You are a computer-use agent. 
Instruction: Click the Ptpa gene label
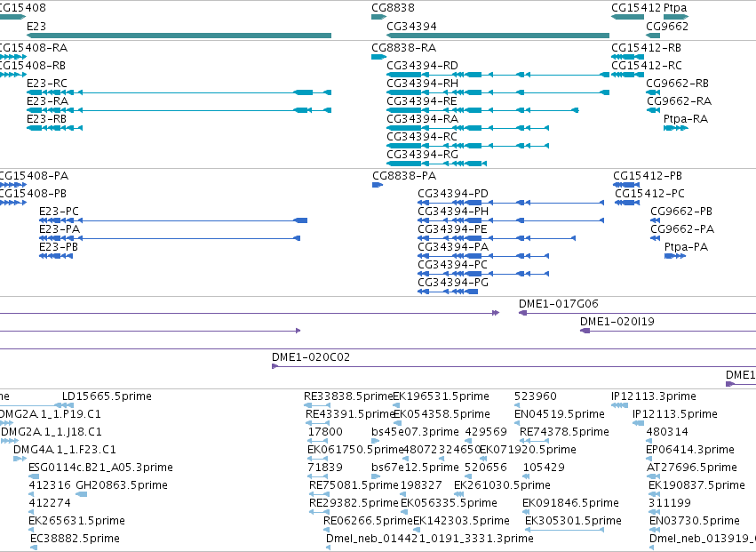675,8
